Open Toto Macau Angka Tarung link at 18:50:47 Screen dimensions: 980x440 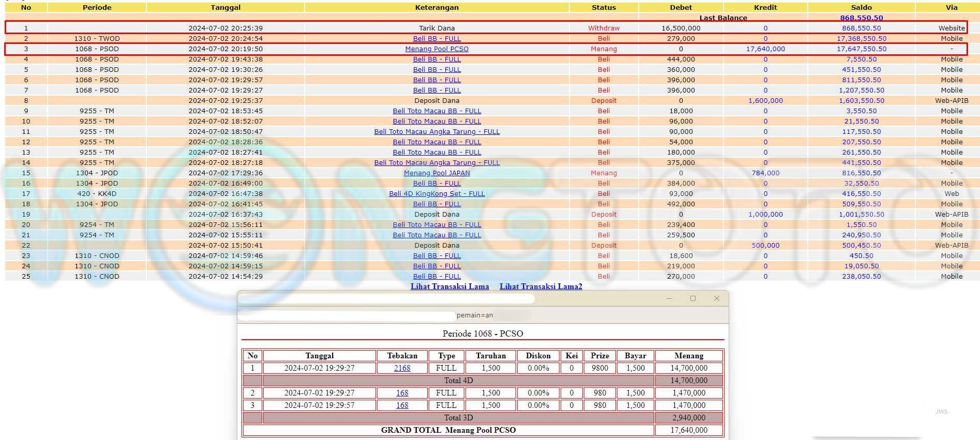coord(436,132)
